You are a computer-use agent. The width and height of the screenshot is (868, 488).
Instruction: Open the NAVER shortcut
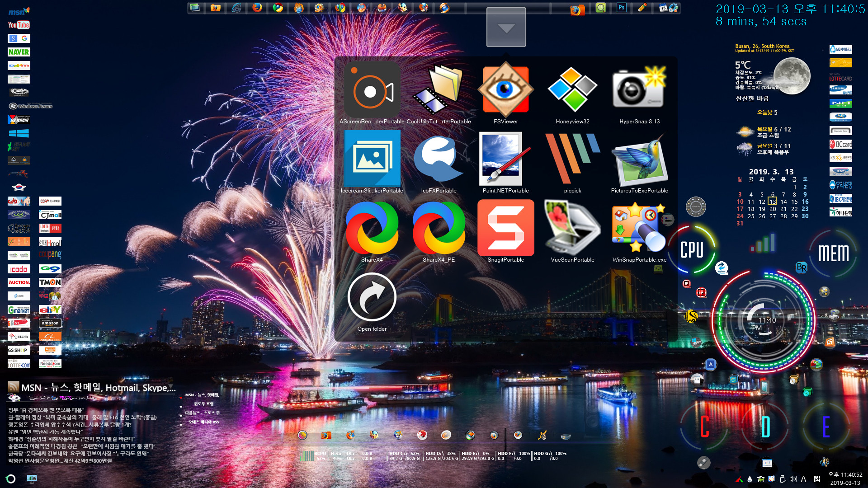tap(19, 52)
